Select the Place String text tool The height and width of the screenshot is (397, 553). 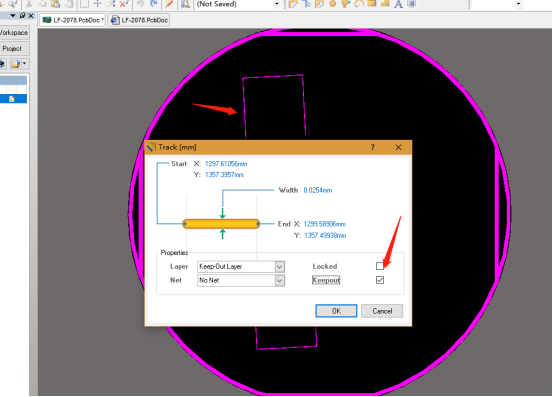tap(398, 4)
